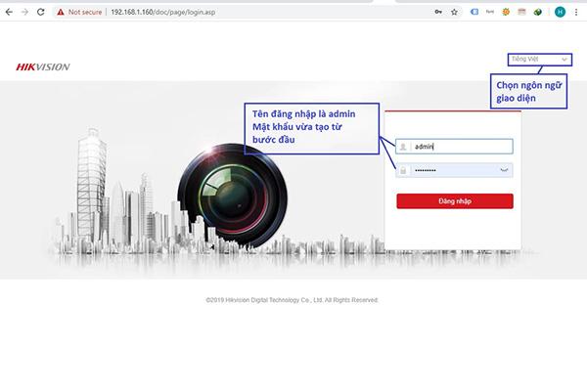Screen dimensions: 587x392
Task: Open the Tiếng Việt language dropdown
Action: coord(539,60)
